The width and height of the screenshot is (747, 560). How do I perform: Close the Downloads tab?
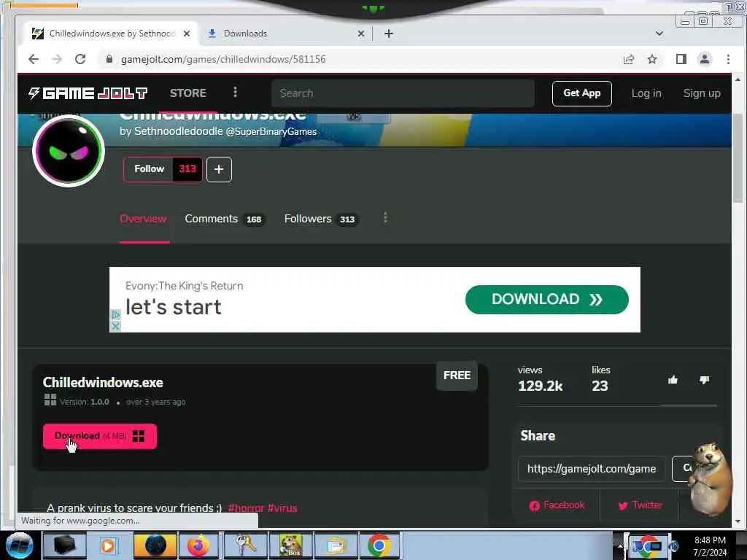tap(361, 34)
